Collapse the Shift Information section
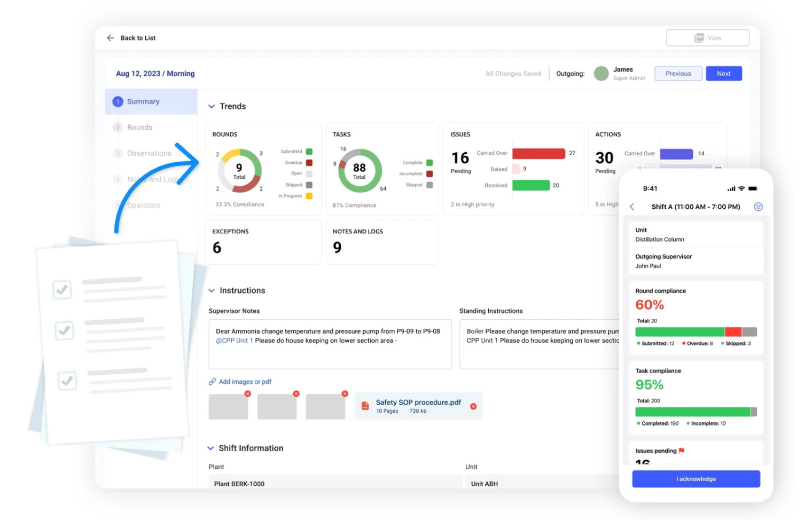 tap(212, 448)
